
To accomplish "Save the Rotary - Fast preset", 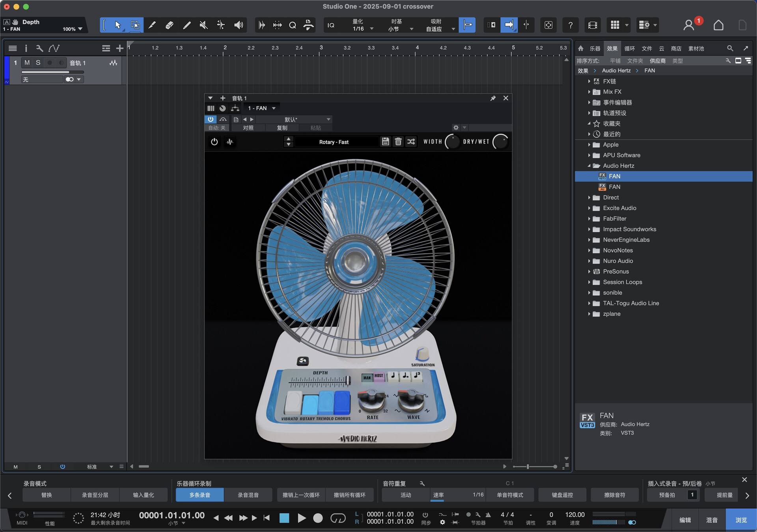I will click(x=386, y=142).
